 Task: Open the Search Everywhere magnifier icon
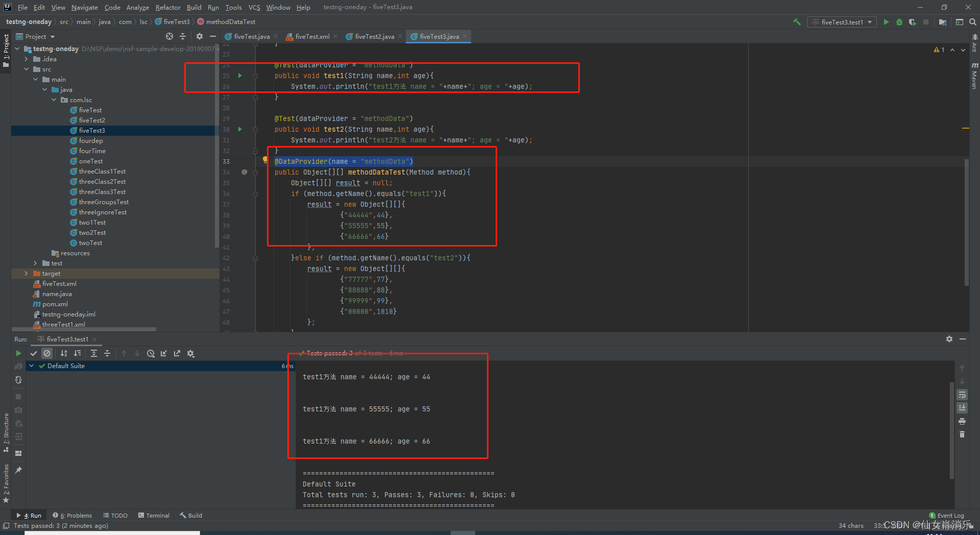pos(973,22)
